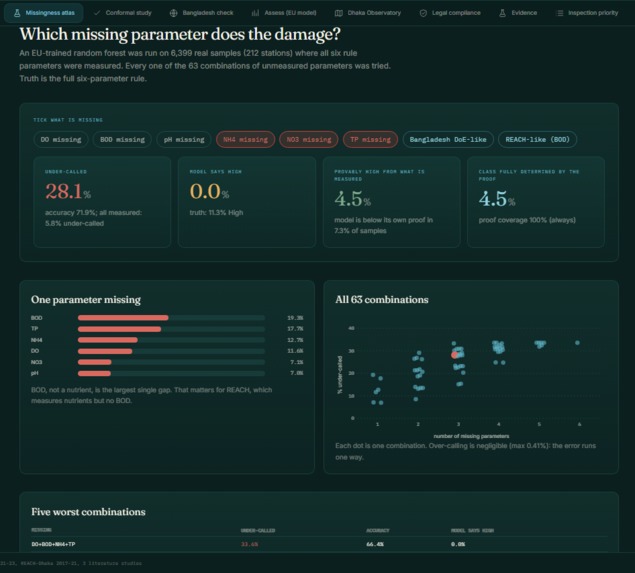The width and height of the screenshot is (635, 573).
Task: Click the All 63 combinations heading
Action: [381, 300]
